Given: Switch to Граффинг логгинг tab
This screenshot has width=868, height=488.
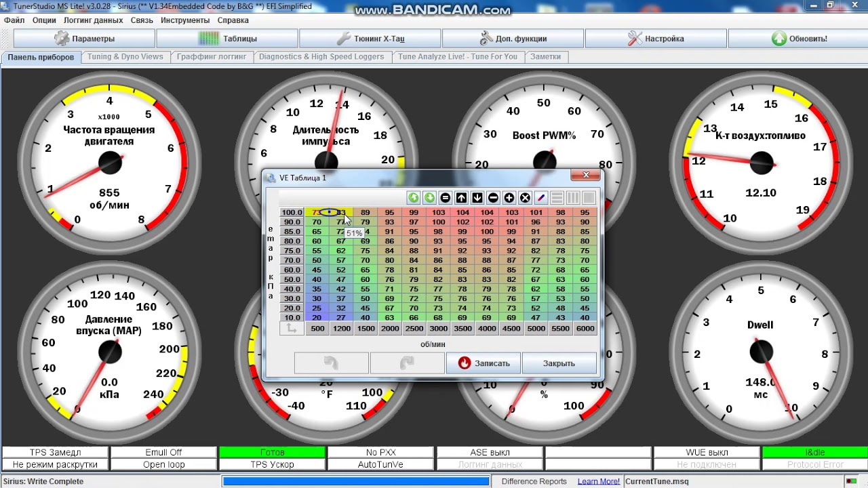Looking at the screenshot, I should tap(212, 57).
